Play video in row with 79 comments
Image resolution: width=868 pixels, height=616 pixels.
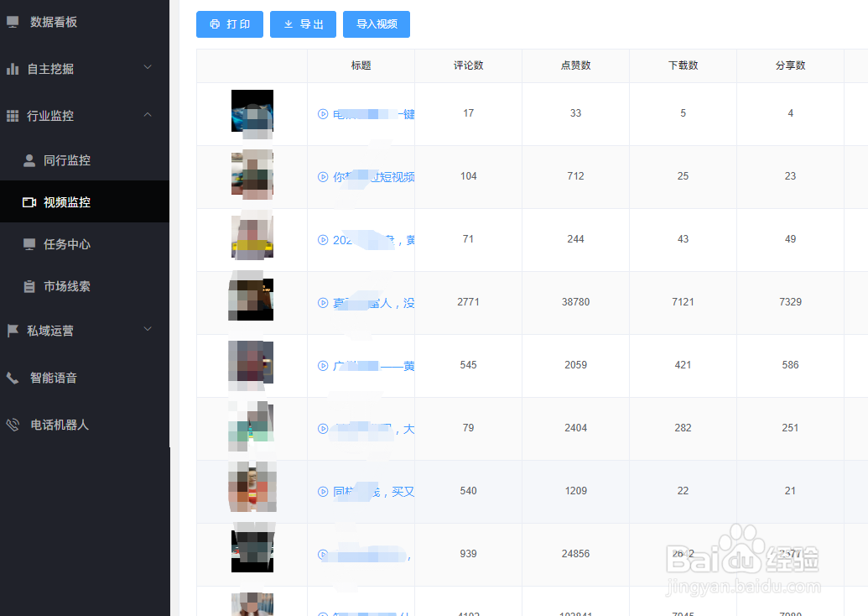click(323, 428)
